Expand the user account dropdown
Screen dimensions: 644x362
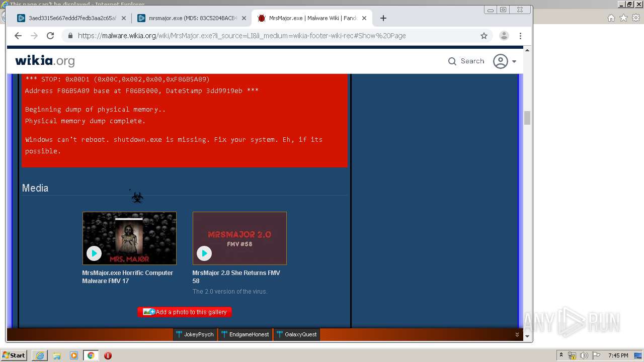505,61
